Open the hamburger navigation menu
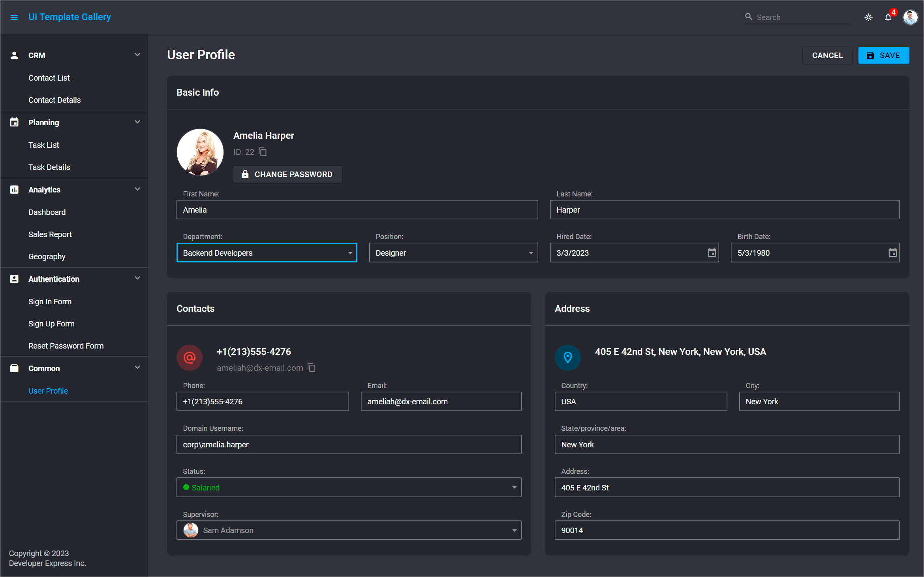This screenshot has width=924, height=577. (x=14, y=17)
